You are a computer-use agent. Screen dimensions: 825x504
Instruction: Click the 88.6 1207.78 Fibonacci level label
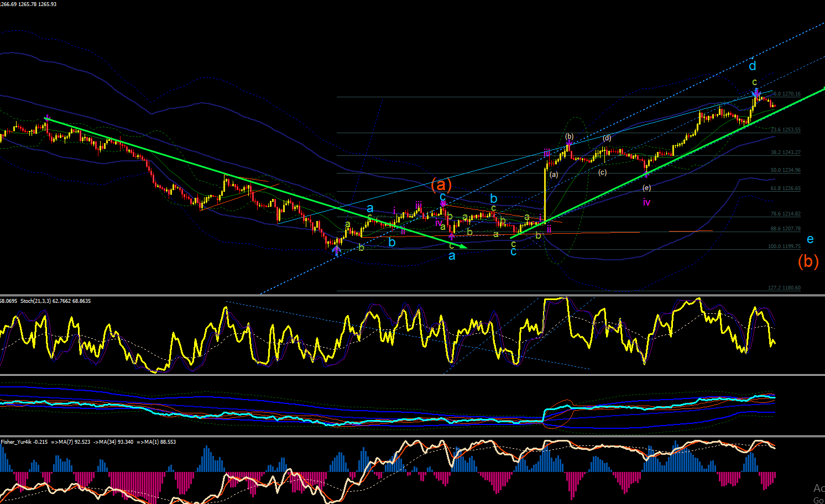pyautogui.click(x=786, y=229)
